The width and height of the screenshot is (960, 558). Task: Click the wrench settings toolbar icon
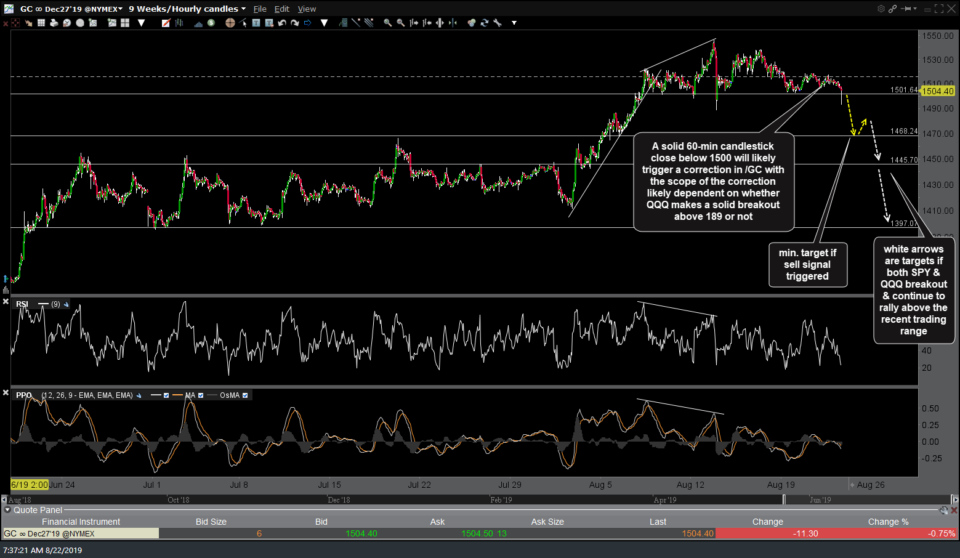click(497, 23)
